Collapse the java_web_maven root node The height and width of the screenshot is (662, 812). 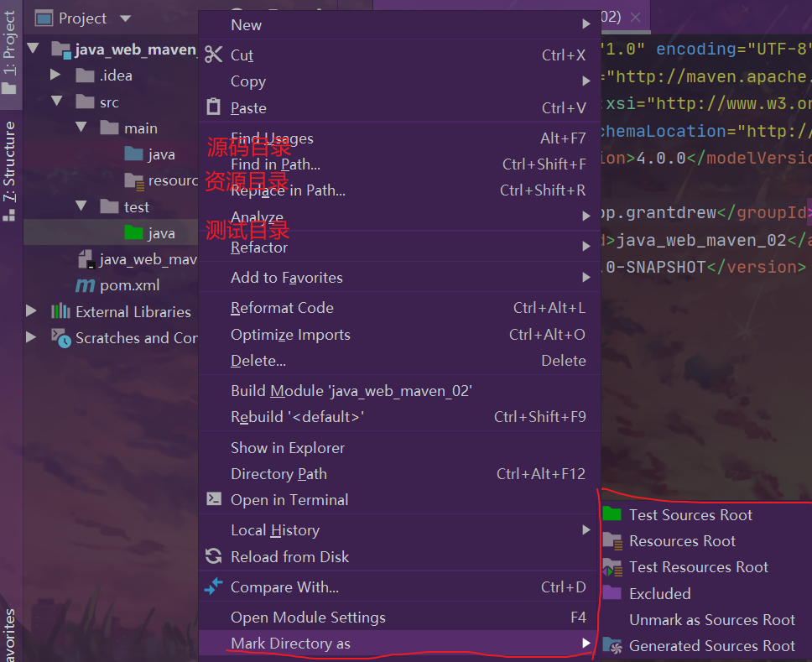[x=33, y=49]
